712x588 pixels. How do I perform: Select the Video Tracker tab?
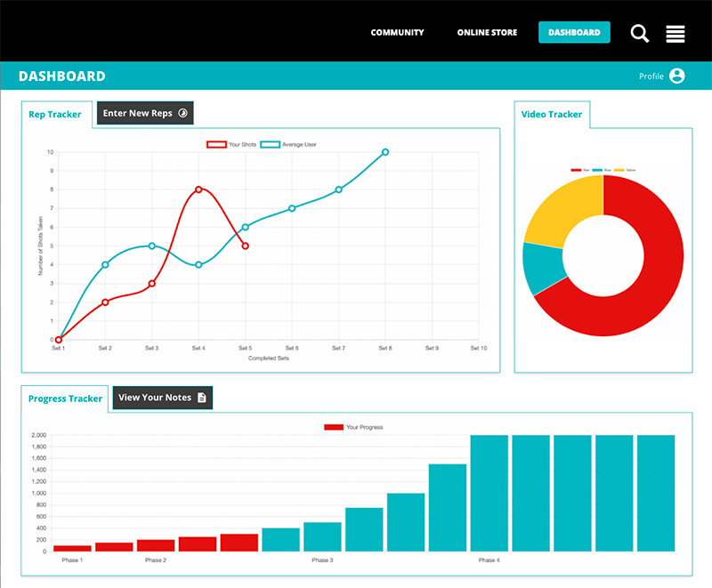(x=552, y=115)
